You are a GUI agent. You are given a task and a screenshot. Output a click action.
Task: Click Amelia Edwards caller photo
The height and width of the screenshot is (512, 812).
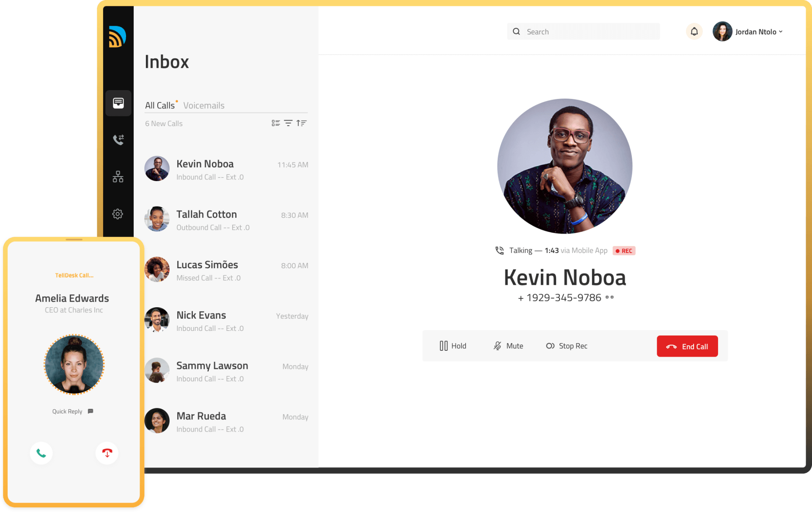74,364
